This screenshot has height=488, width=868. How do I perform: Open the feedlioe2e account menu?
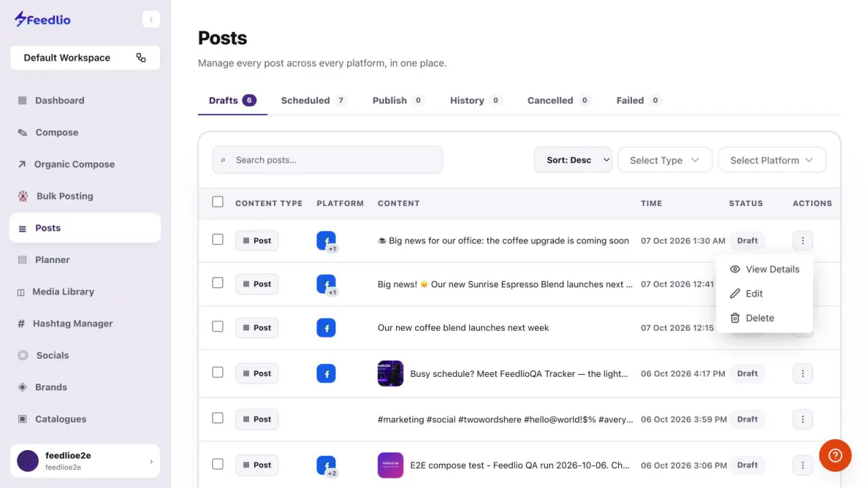pyautogui.click(x=85, y=461)
